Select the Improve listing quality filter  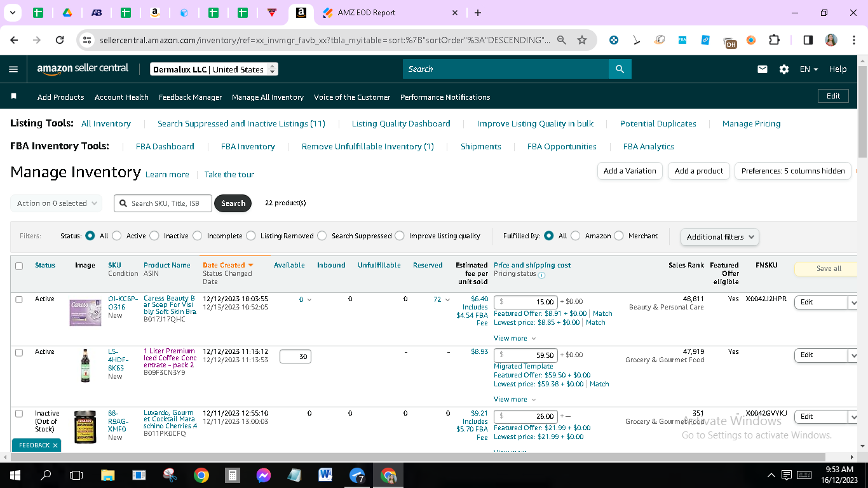[400, 236]
